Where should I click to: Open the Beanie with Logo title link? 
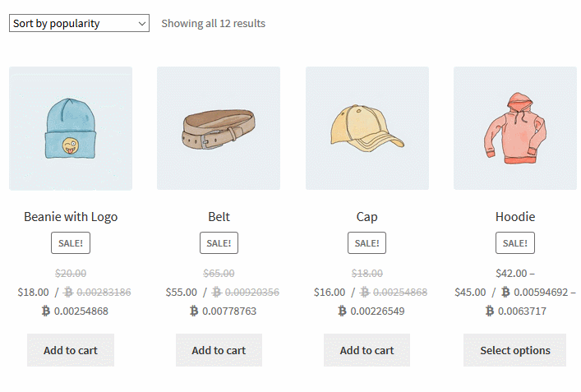[x=71, y=217]
